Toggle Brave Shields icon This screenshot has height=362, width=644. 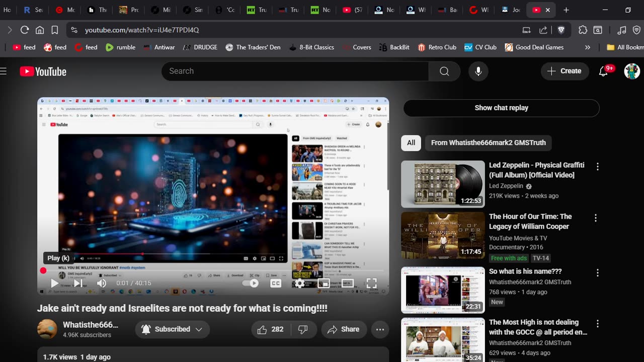(x=561, y=30)
